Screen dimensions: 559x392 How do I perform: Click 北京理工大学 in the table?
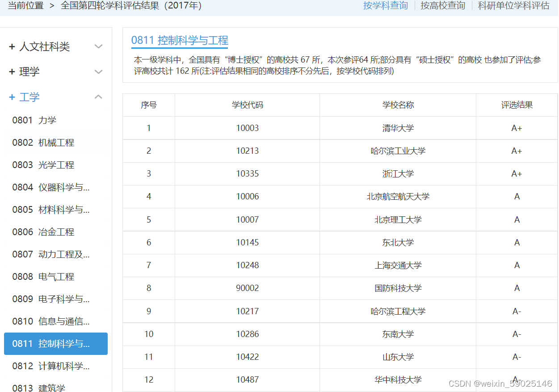click(x=398, y=220)
